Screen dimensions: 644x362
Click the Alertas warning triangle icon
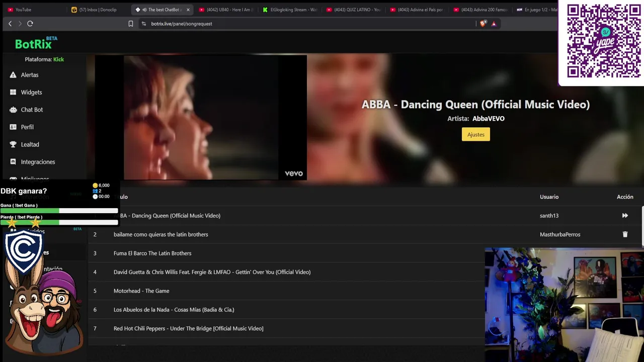(13, 75)
